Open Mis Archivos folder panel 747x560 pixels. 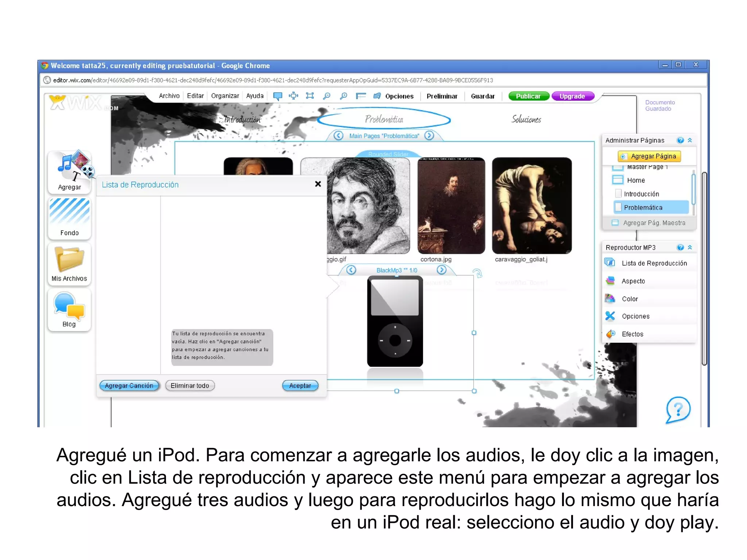[69, 264]
